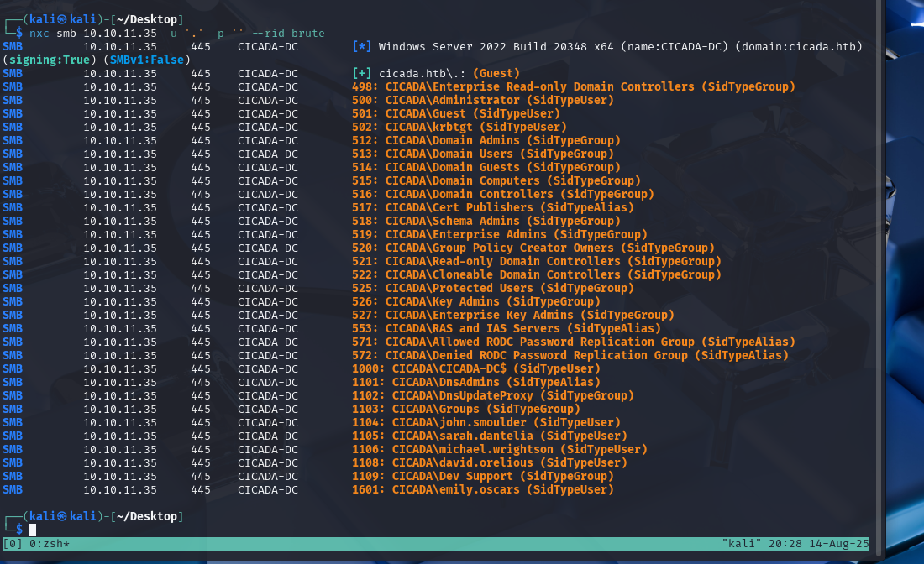Click the 521: CICADA\Read-only Domain Controllers entry
924x564 pixels.
click(x=536, y=261)
